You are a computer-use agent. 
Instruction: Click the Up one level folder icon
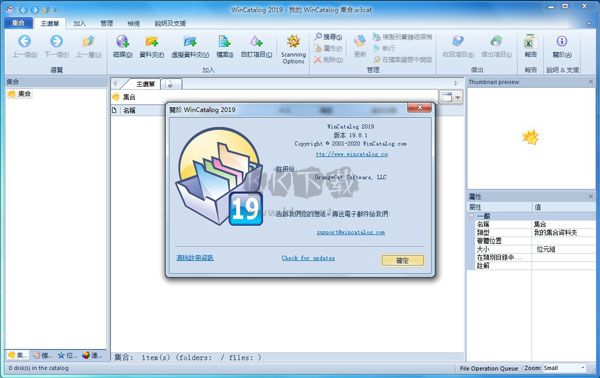88,41
